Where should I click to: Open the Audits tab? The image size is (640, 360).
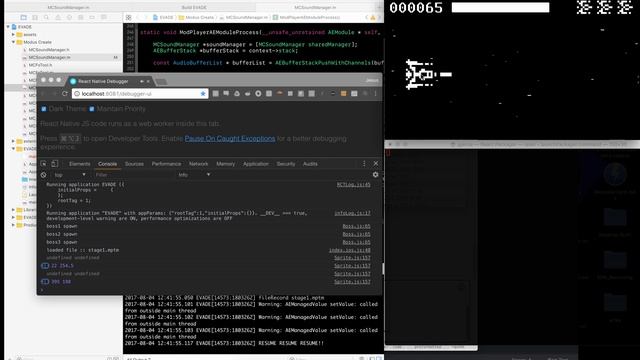(x=310, y=164)
